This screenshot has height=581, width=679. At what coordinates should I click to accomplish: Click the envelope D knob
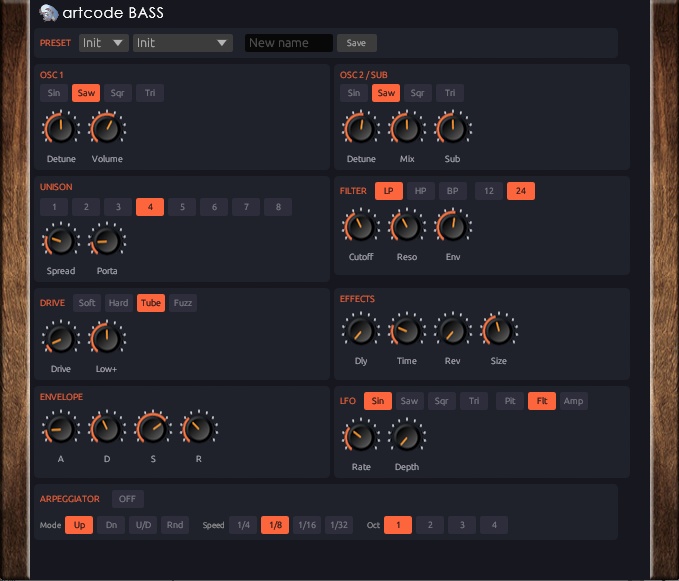(107, 429)
